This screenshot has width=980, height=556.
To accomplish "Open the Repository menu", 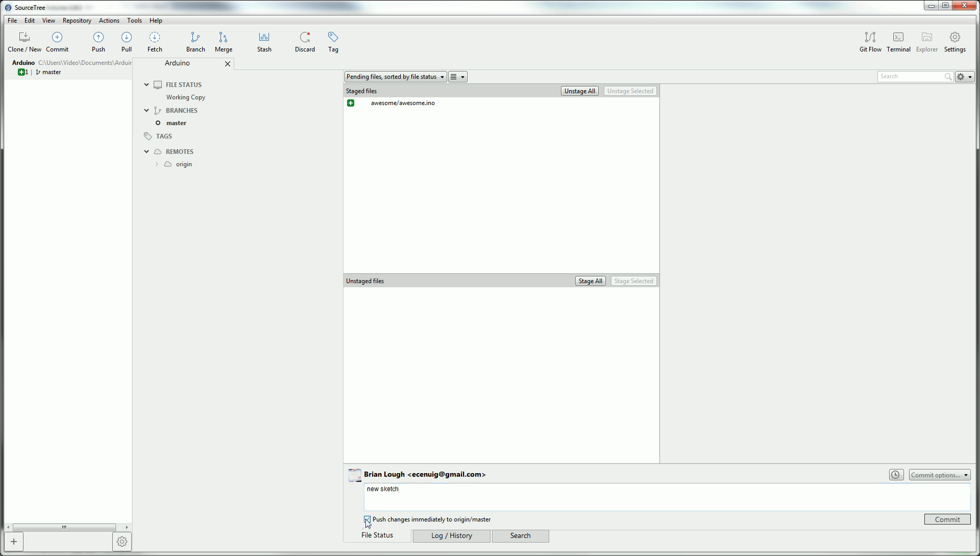I will (77, 20).
